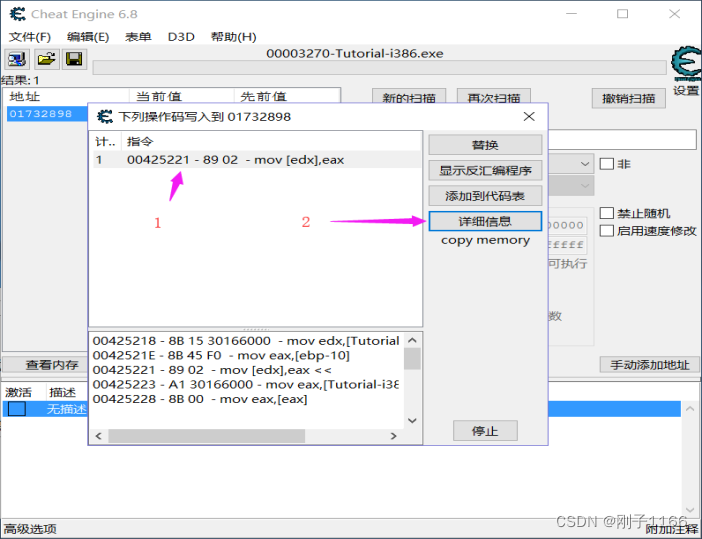Click the 撤销扫描 button

[629, 98]
